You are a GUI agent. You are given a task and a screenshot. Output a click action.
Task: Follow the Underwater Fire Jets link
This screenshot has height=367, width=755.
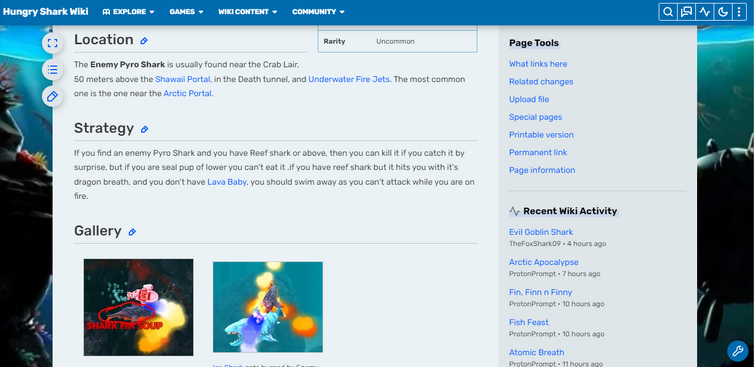tap(349, 79)
